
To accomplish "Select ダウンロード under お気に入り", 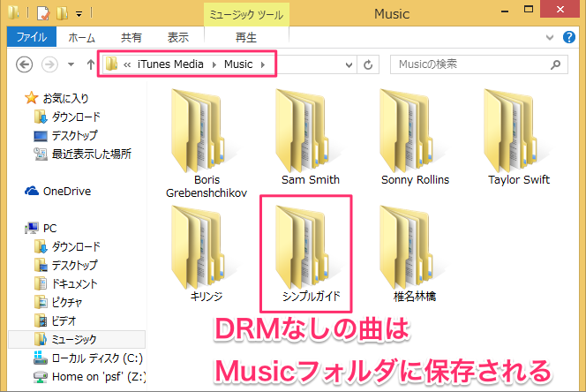I will pos(67,117).
